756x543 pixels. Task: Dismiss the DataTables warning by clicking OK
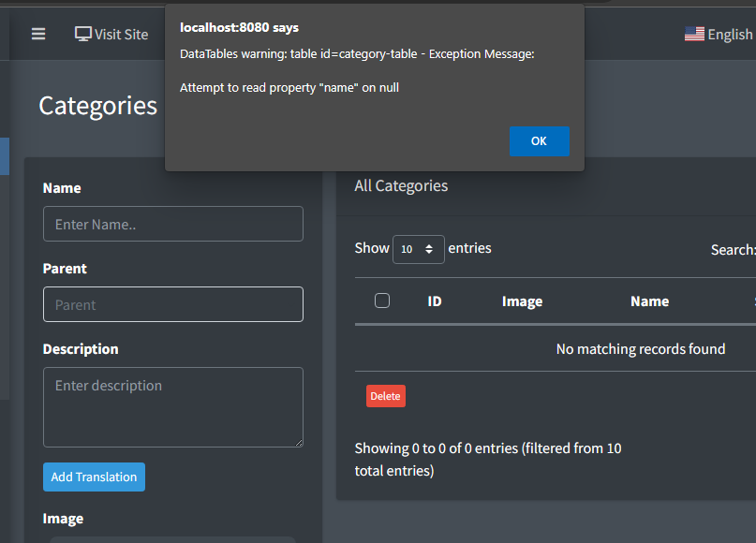point(539,140)
